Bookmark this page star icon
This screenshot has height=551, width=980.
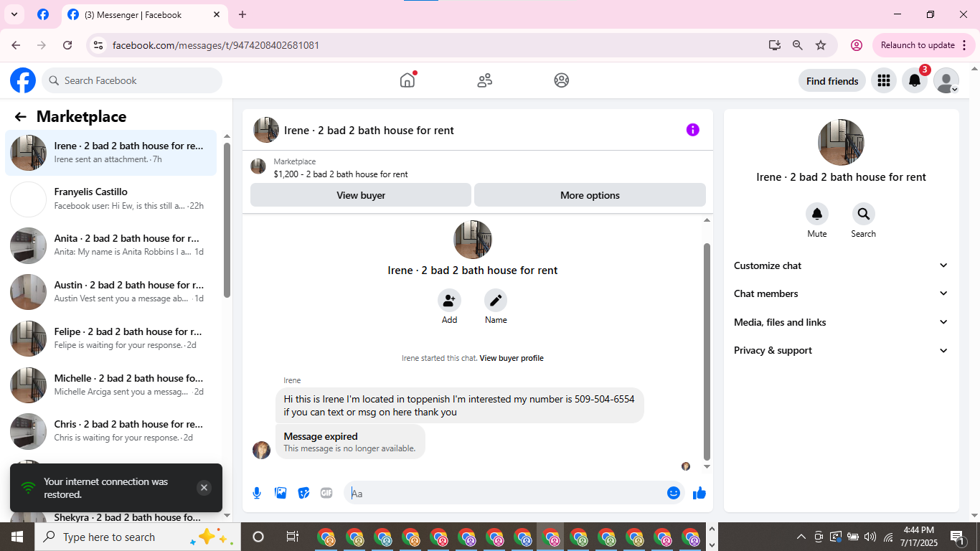coord(821,45)
